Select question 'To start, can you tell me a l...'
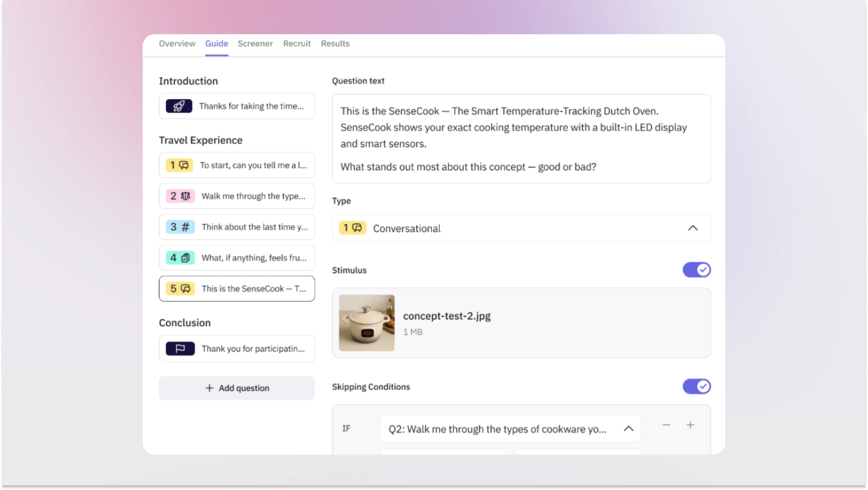The width and height of the screenshot is (868, 490). coord(237,165)
